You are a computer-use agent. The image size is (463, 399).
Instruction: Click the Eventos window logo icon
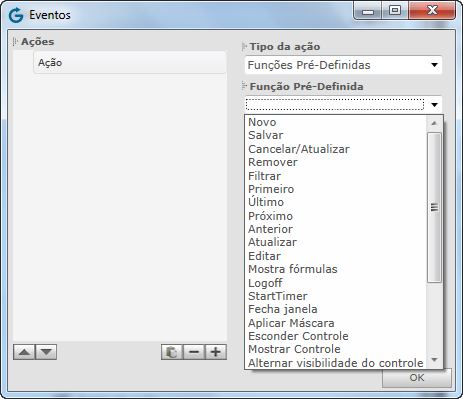16,15
